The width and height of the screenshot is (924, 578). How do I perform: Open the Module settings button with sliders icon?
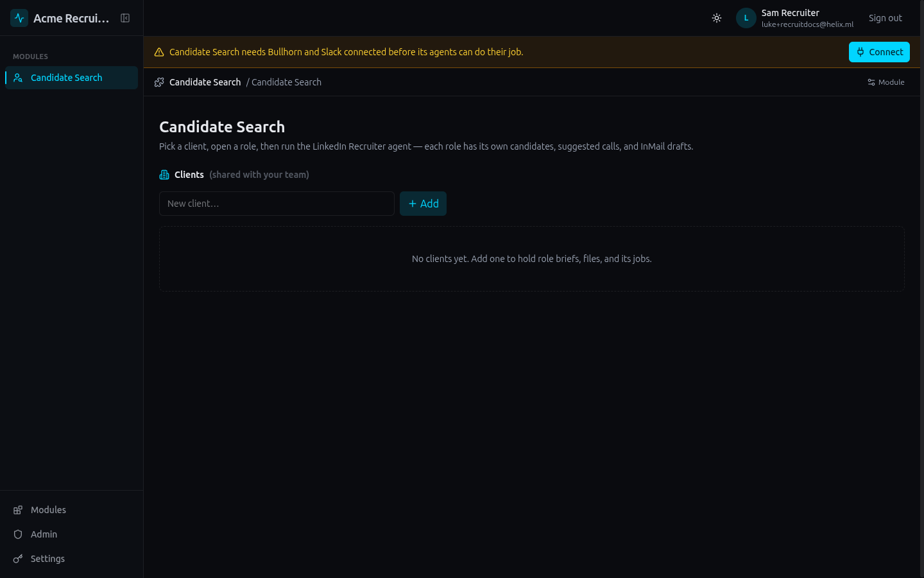886,82
